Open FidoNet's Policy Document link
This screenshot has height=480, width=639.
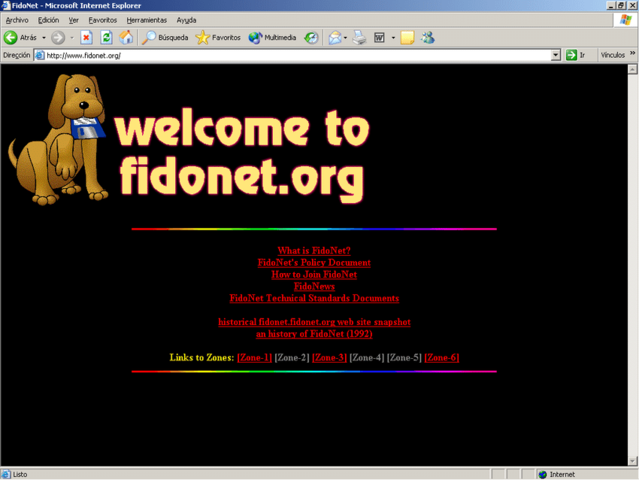click(x=314, y=262)
